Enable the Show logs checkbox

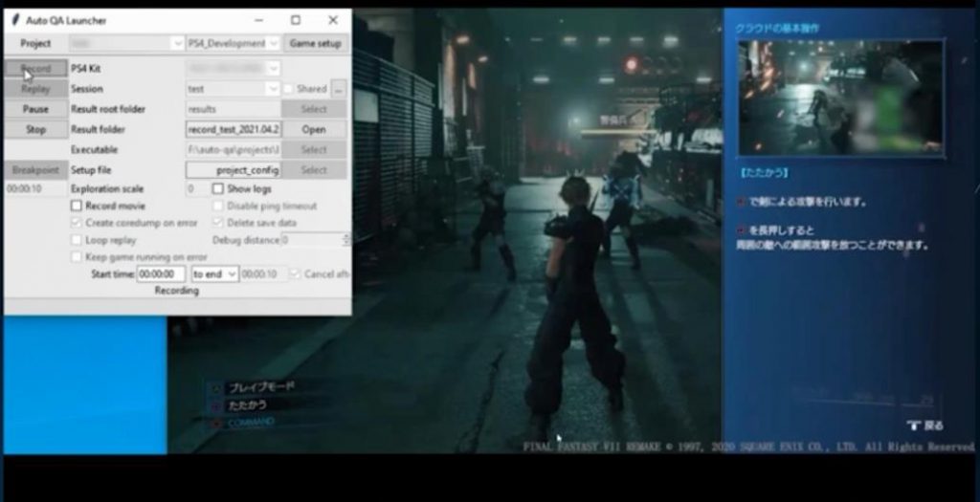pos(218,188)
